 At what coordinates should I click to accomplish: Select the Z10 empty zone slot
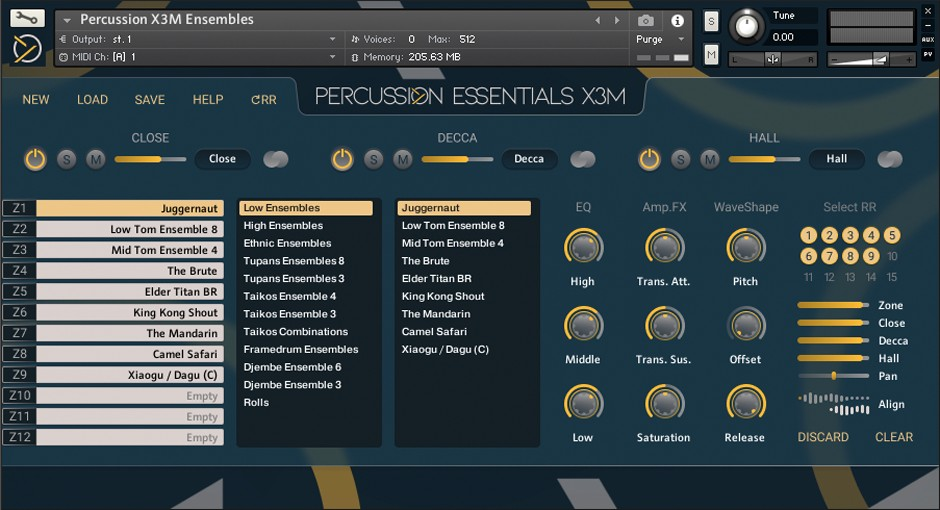point(129,396)
